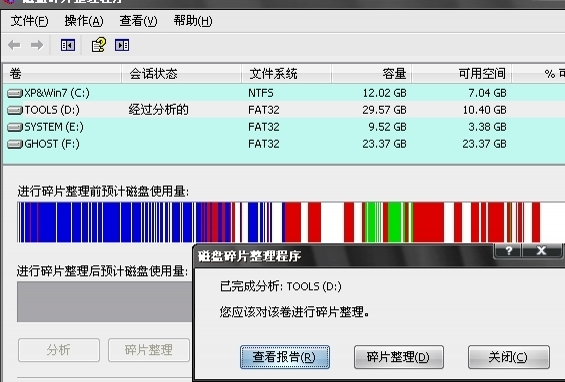Click the 29.57 GB capacity value
Image resolution: width=565 pixels, height=382 pixels.
tap(384, 110)
